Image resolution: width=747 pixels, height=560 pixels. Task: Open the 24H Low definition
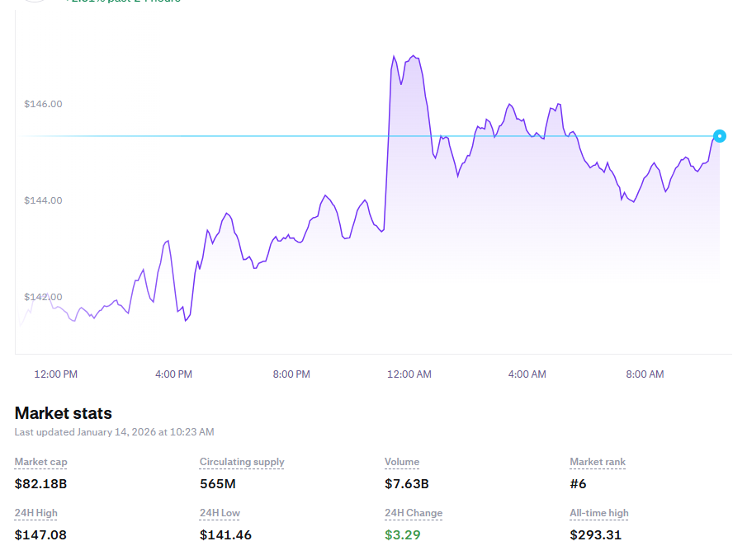[x=220, y=513]
